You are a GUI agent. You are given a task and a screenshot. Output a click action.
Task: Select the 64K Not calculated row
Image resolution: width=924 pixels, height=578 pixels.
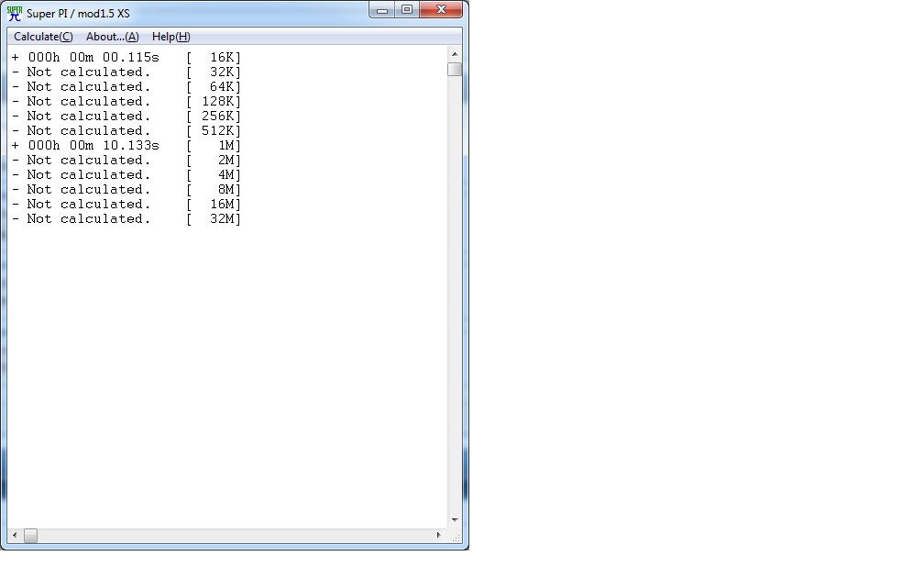point(126,86)
